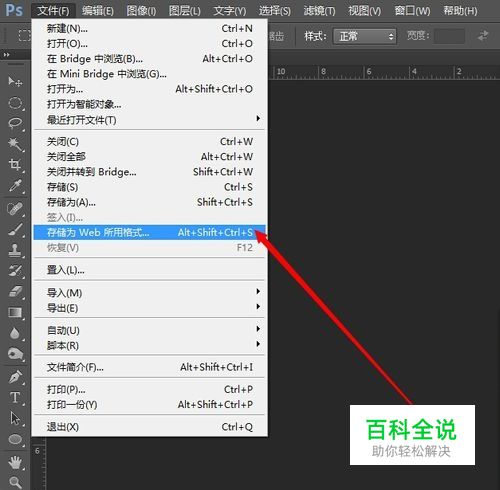Select the Ellipse shape tool

coord(15,439)
